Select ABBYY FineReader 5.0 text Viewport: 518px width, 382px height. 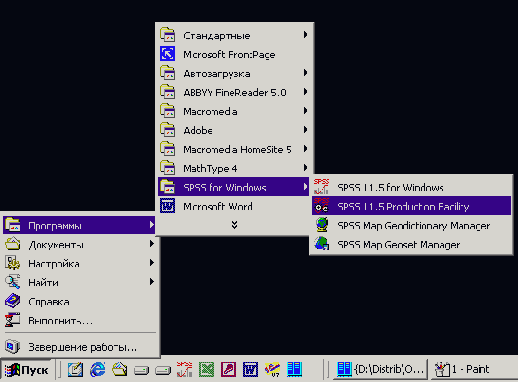[235, 92]
